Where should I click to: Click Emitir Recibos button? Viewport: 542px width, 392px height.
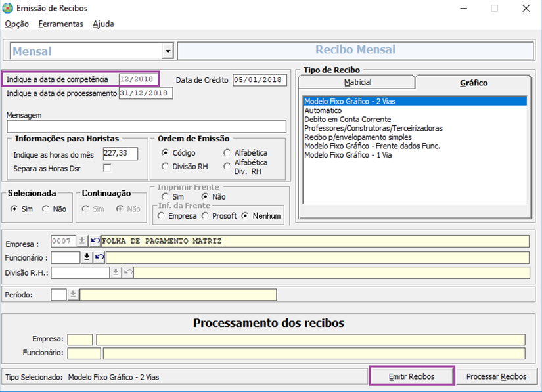click(412, 376)
